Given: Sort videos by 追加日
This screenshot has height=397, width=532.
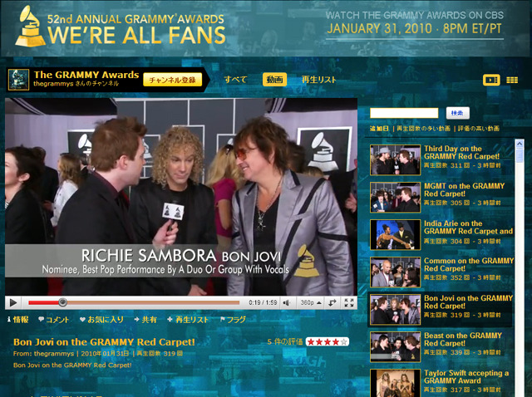Looking at the screenshot, I should coord(379,129).
